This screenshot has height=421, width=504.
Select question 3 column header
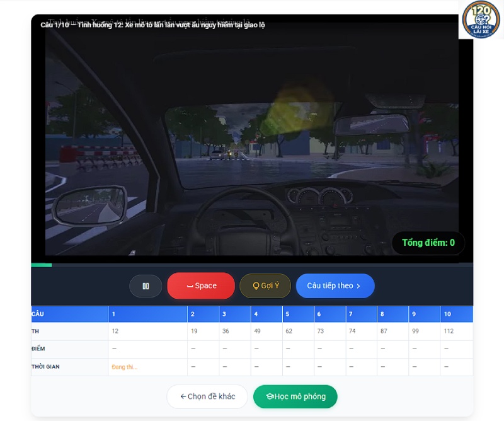(x=235, y=314)
